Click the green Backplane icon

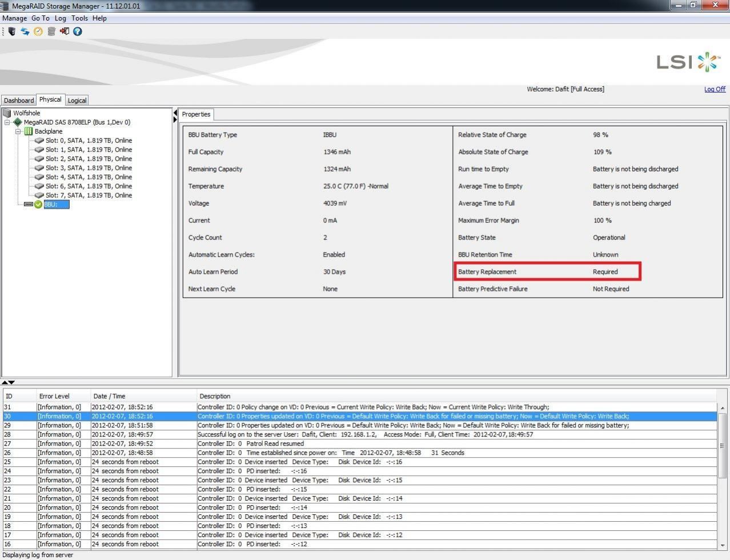click(29, 131)
